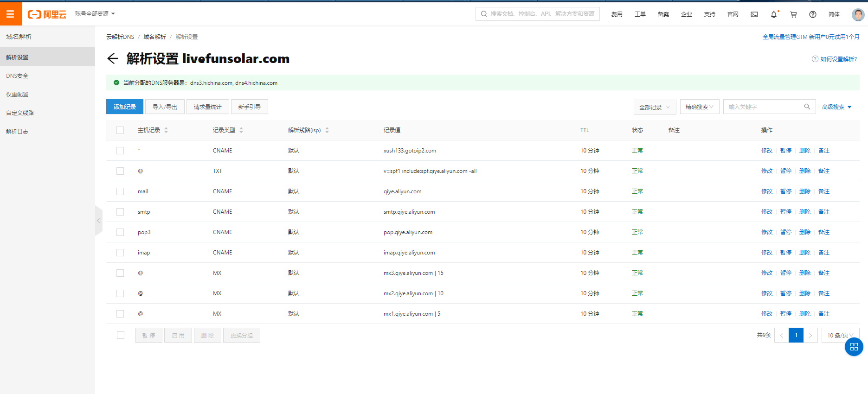Expand the 全部记录 filter dropdown

click(x=655, y=107)
